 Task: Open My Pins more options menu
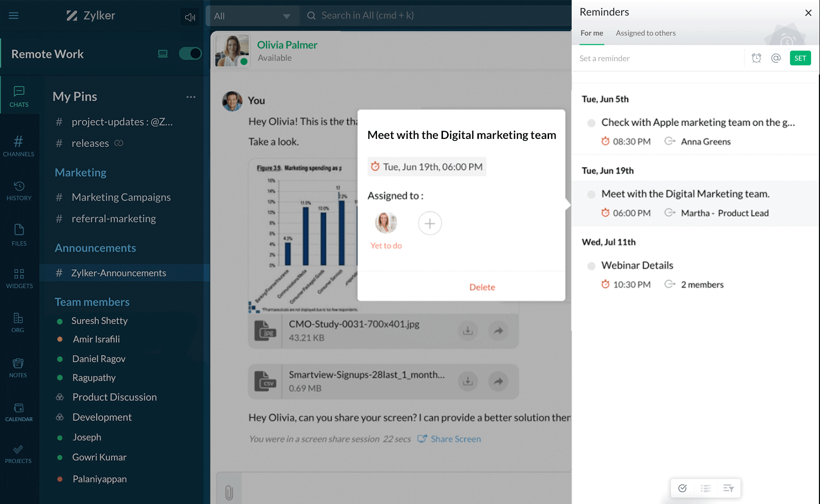[190, 97]
